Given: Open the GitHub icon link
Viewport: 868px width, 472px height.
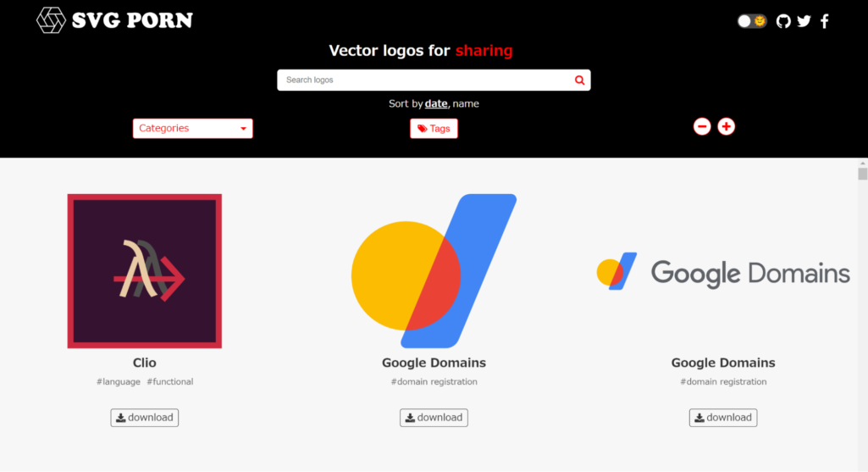Looking at the screenshot, I should pos(782,21).
